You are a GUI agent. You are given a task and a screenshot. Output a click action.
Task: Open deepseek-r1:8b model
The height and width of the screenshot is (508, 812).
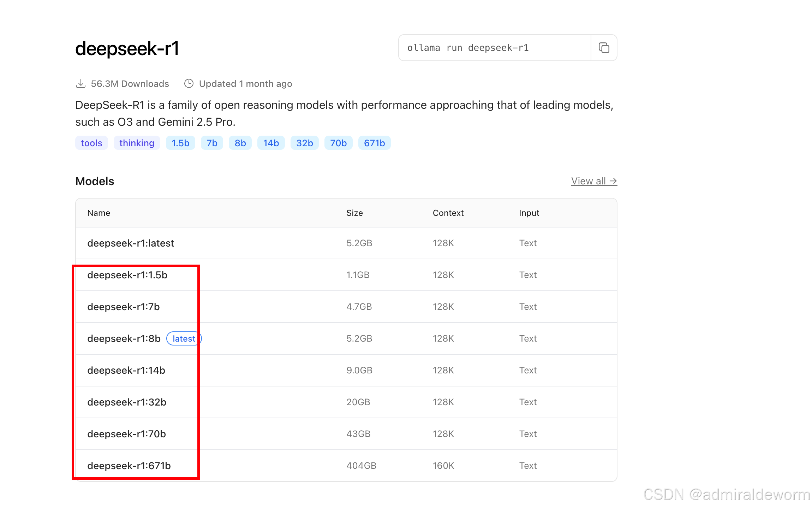tap(124, 339)
